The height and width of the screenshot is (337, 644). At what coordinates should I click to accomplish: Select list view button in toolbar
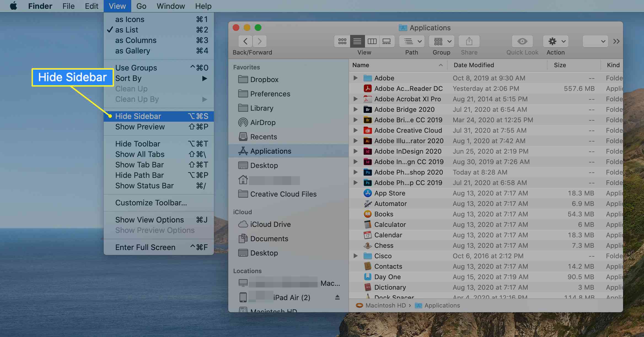(357, 41)
